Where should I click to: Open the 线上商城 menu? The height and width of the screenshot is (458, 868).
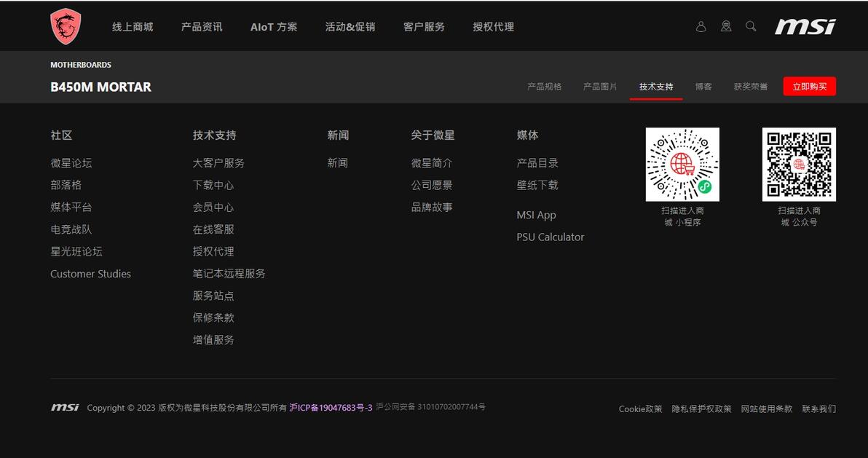pos(133,27)
